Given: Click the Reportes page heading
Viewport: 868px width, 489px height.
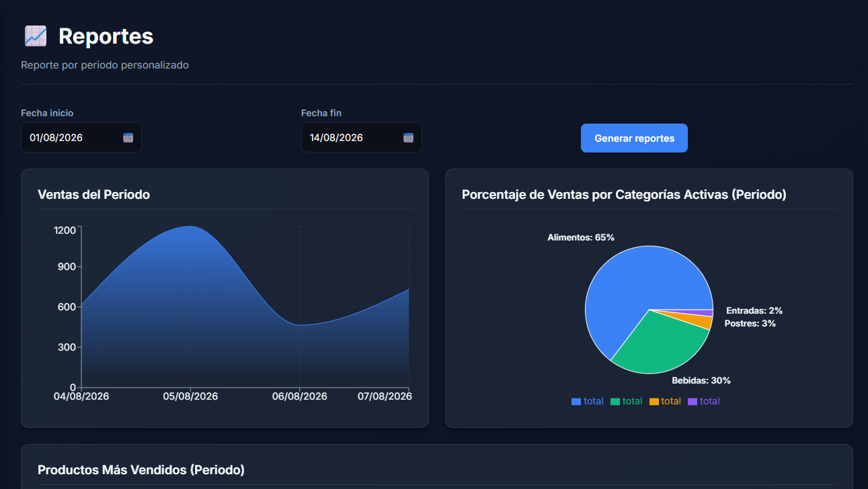Looking at the screenshot, I should click(x=106, y=36).
